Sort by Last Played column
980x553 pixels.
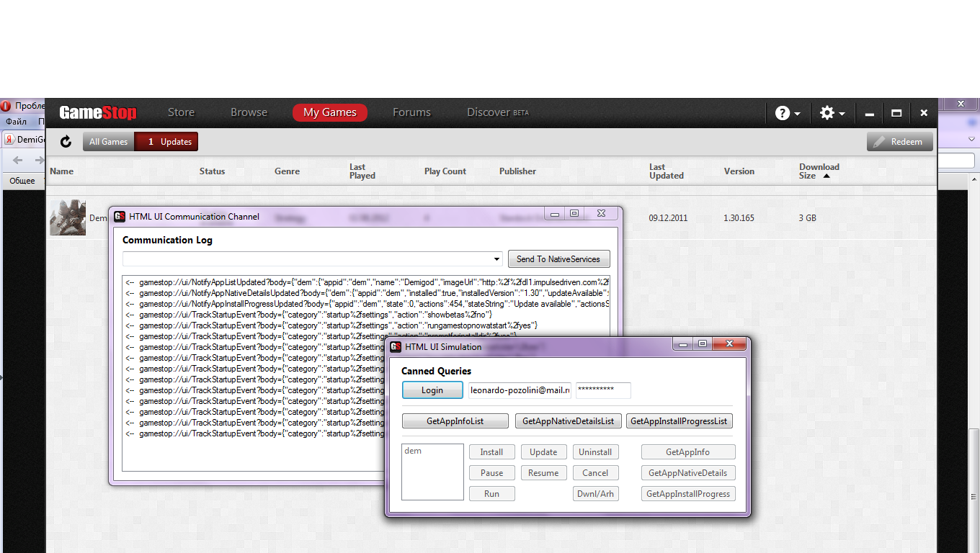point(362,171)
